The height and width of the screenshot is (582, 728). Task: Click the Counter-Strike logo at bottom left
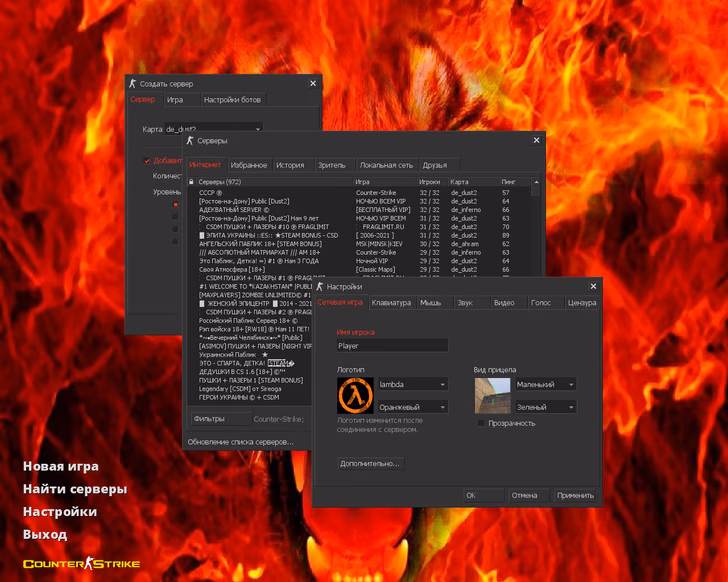81,564
